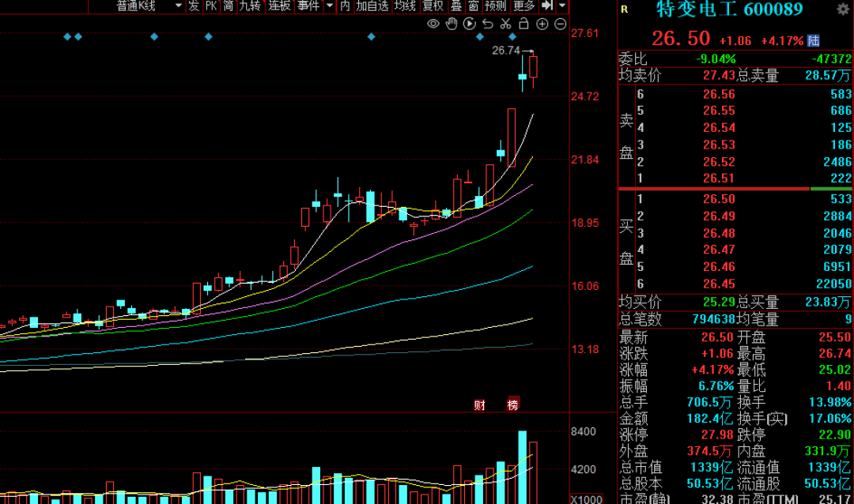This screenshot has width=854, height=504.
Task: Click the 加自选 button
Action: point(372,6)
